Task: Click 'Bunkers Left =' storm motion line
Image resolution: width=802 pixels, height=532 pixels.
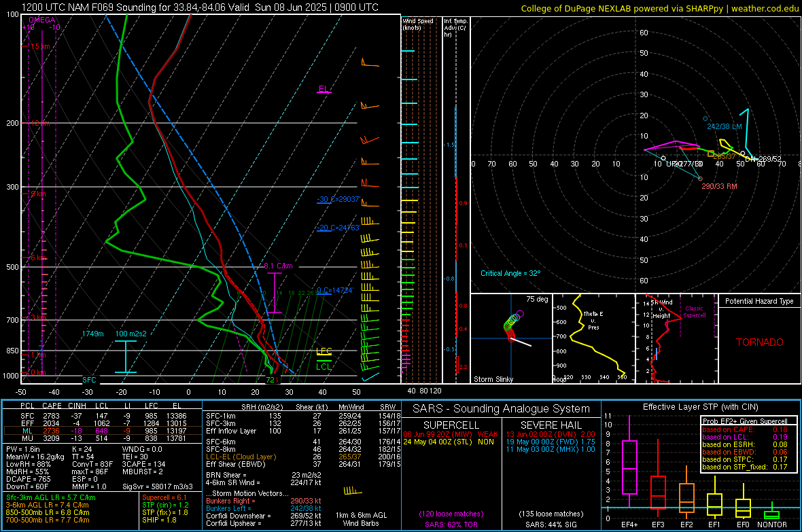Action: point(264,508)
